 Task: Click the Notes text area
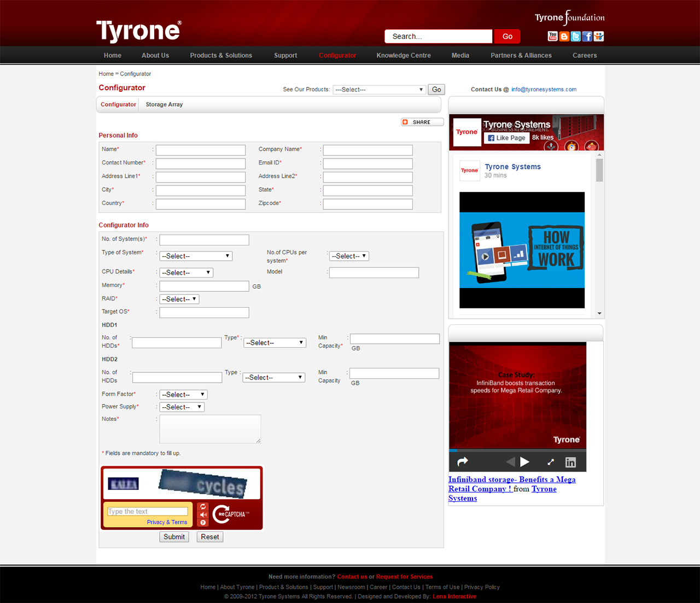click(x=211, y=429)
